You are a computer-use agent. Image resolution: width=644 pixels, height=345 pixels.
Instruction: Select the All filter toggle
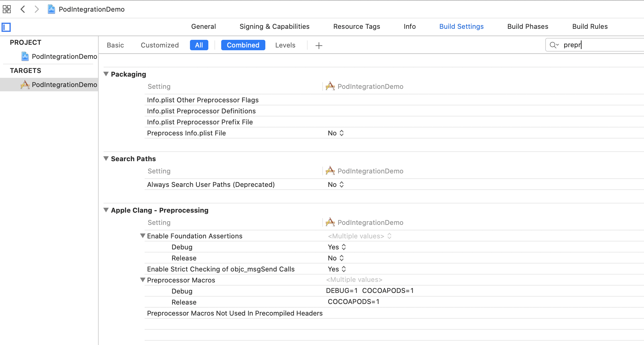pyautogui.click(x=199, y=45)
